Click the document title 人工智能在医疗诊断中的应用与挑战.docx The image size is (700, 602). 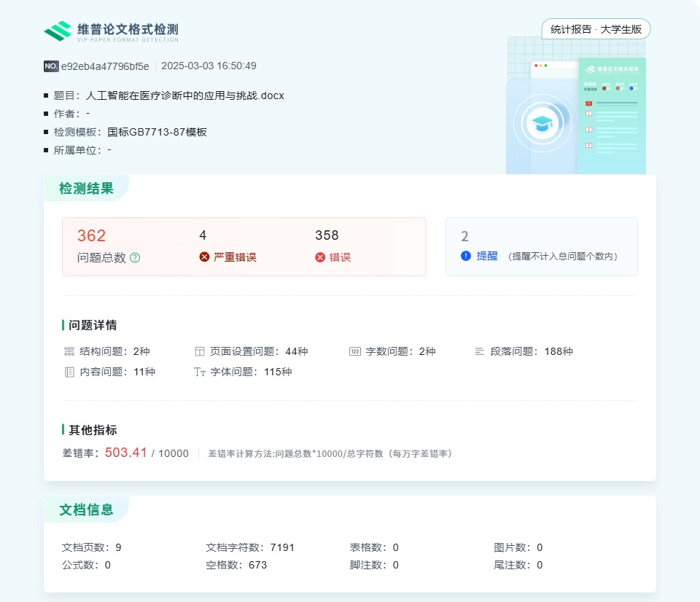click(184, 95)
